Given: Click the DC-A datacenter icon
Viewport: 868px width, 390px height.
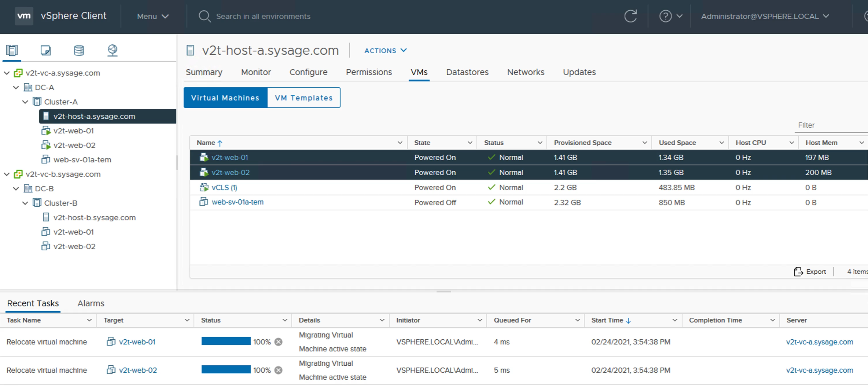Looking at the screenshot, I should tap(28, 87).
